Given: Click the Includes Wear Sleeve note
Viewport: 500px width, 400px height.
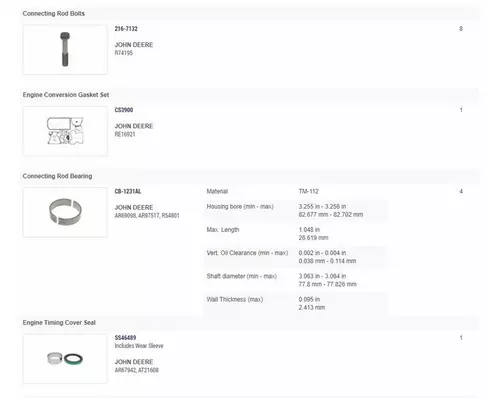Looking at the screenshot, I should (x=139, y=346).
